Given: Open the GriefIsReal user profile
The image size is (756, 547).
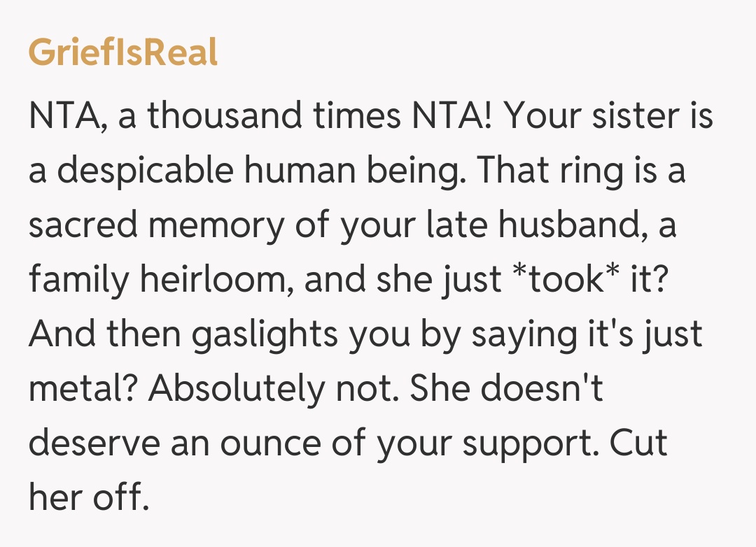Looking at the screenshot, I should click(x=123, y=52).
